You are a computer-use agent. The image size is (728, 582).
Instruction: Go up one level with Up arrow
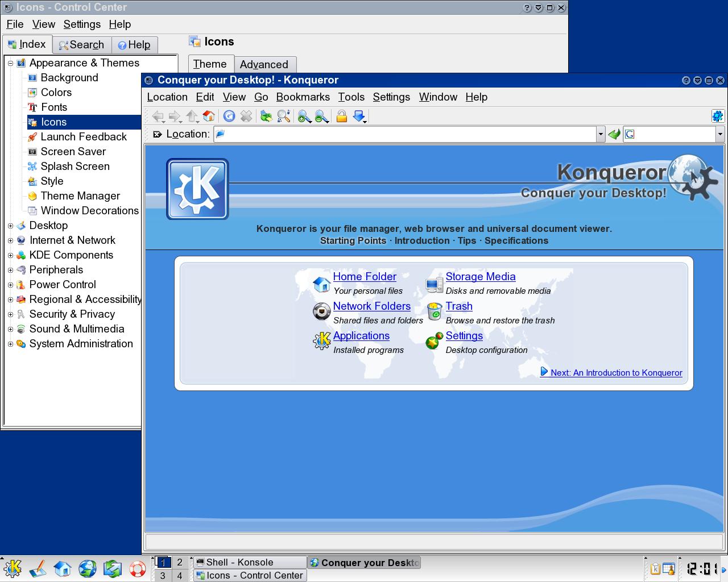[192, 117]
